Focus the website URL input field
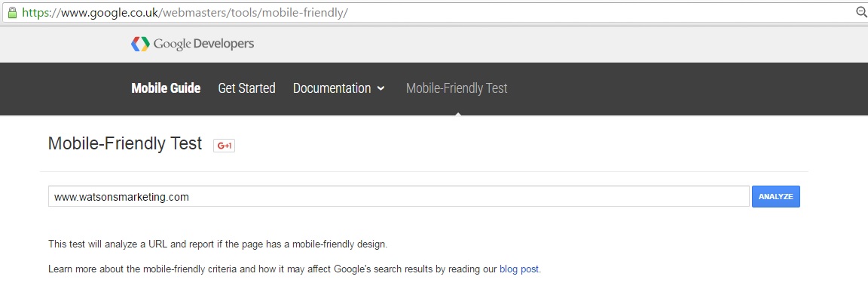 pyautogui.click(x=399, y=196)
